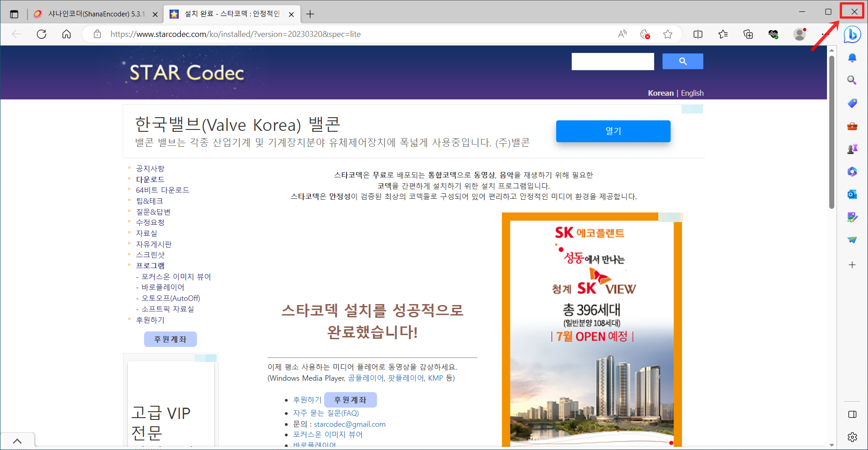Open 질문&답변 menu link

click(x=153, y=212)
